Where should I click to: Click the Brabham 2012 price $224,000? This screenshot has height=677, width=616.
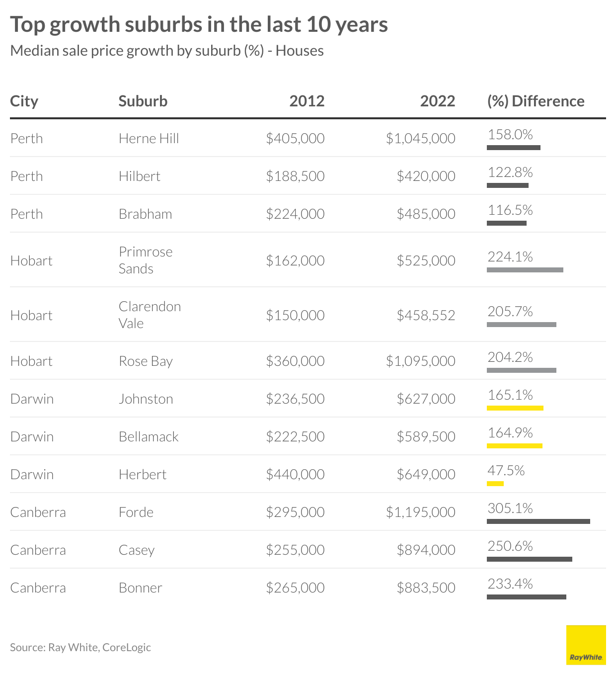[x=295, y=214]
